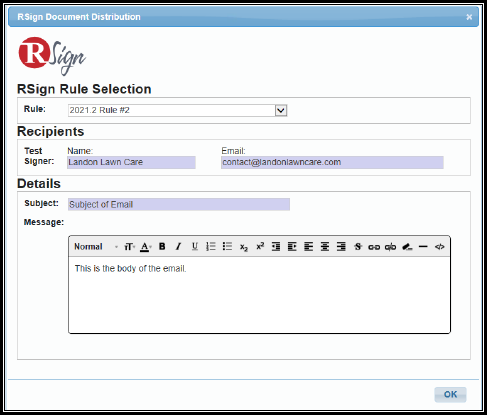Image resolution: width=487 pixels, height=415 pixels.
Task: Open the text color picker
Action: (145, 247)
